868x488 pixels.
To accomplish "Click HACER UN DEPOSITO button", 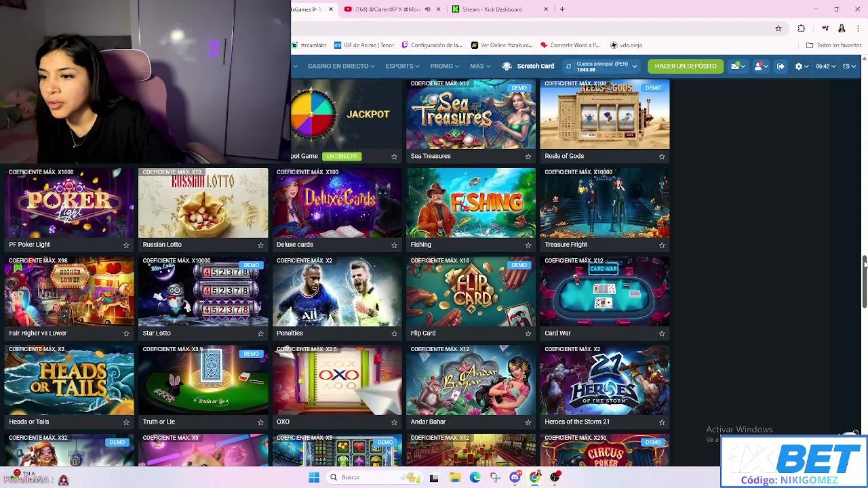I will [x=686, y=66].
